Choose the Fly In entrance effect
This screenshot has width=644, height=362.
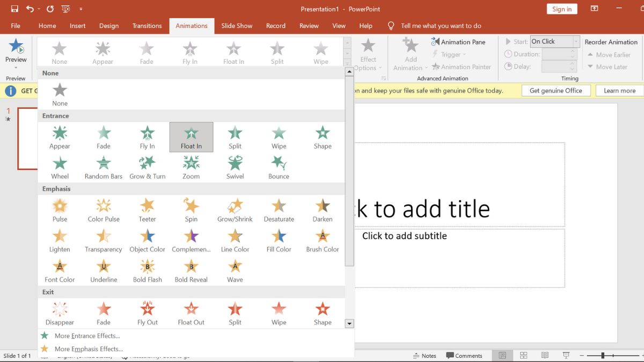tap(147, 137)
